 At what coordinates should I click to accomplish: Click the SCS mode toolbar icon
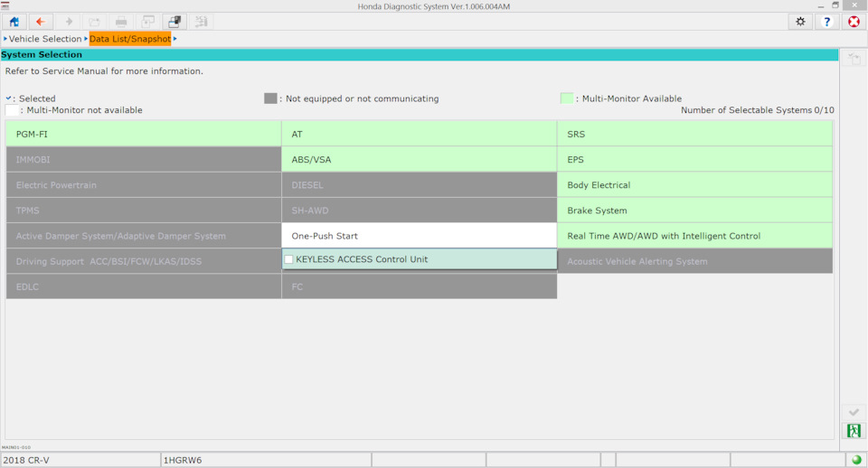point(201,22)
